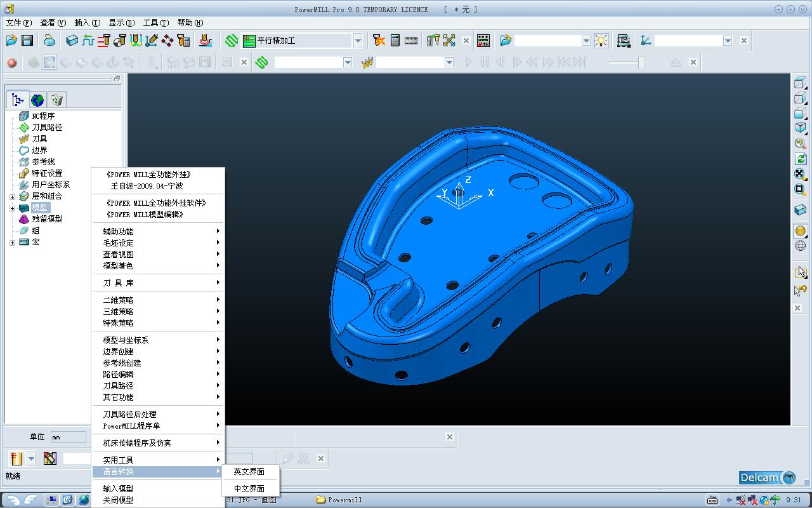Open automatic verification tool icon
Screen dimensions: 812x508
(183, 41)
